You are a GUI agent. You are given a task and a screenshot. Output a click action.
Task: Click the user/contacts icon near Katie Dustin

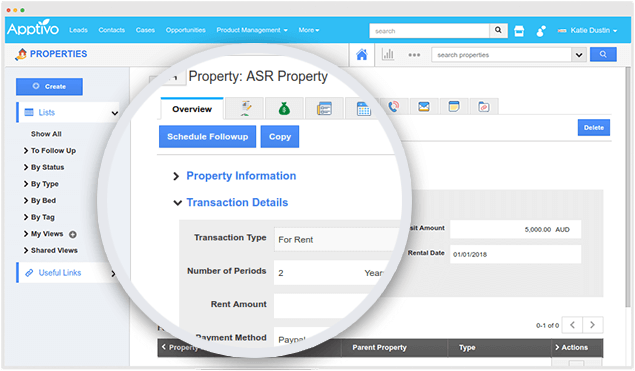point(541,31)
